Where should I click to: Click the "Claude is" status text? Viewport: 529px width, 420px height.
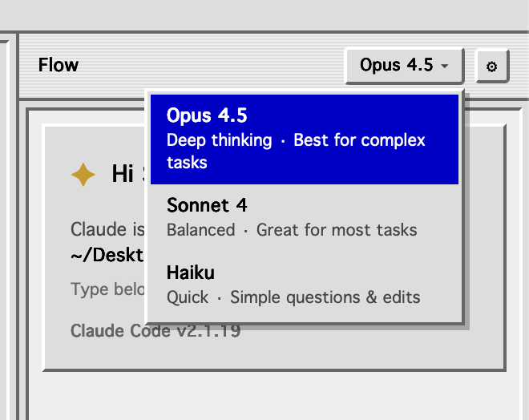click(107, 229)
